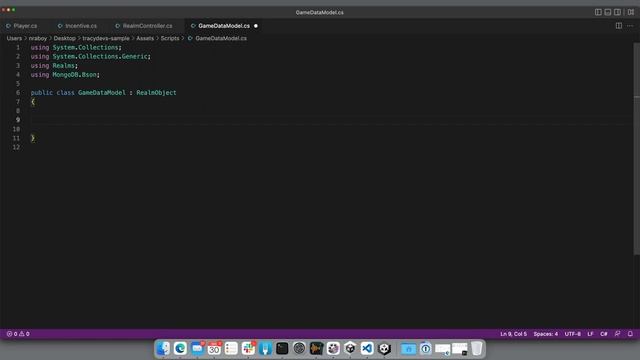Viewport: 640px width, 360px height.
Task: Open Users breadcrumb segment
Action: point(14,38)
